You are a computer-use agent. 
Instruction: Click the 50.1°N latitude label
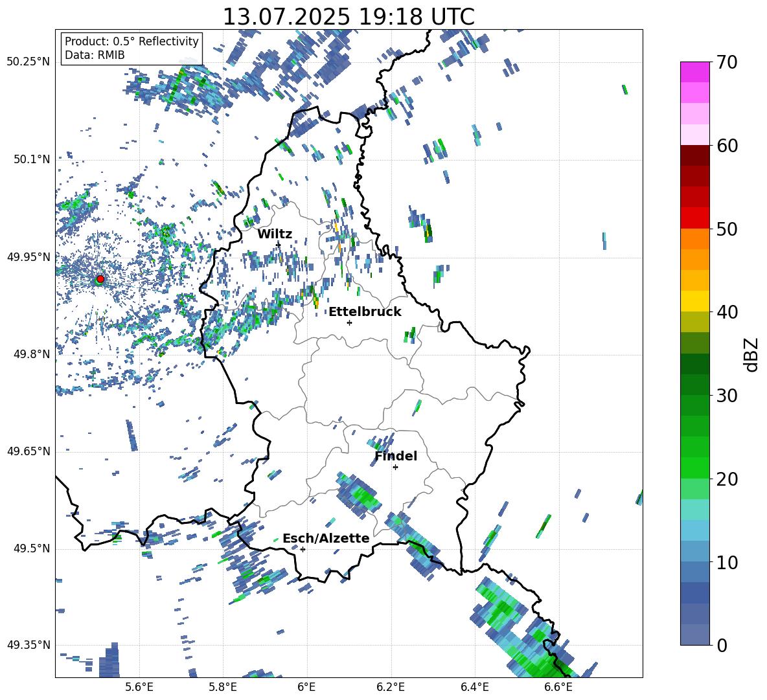tap(31, 159)
